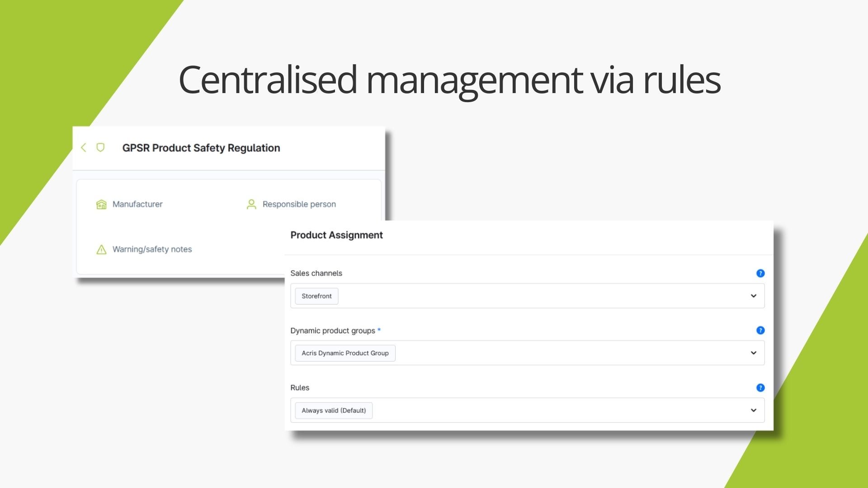Click the GPSR Product Safety Regulation title

pos(201,148)
